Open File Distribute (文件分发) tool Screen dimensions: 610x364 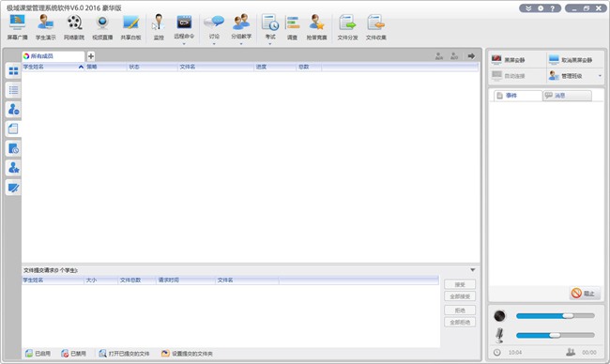pos(347,27)
